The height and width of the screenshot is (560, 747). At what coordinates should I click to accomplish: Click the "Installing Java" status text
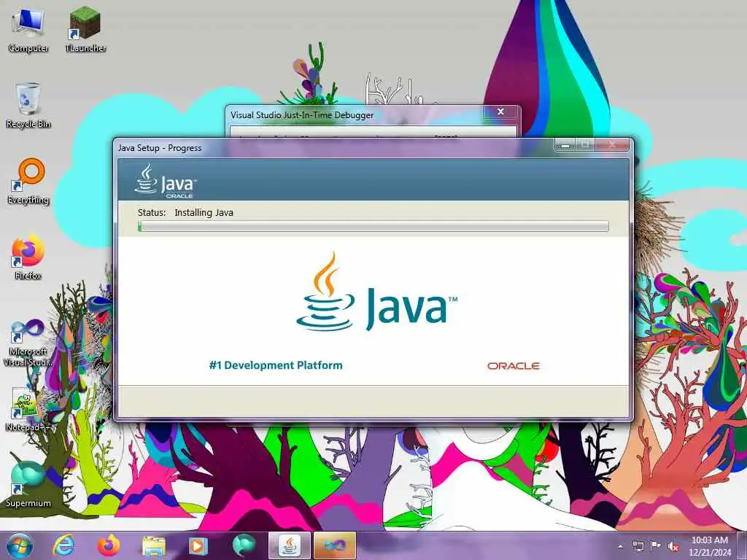[204, 212]
